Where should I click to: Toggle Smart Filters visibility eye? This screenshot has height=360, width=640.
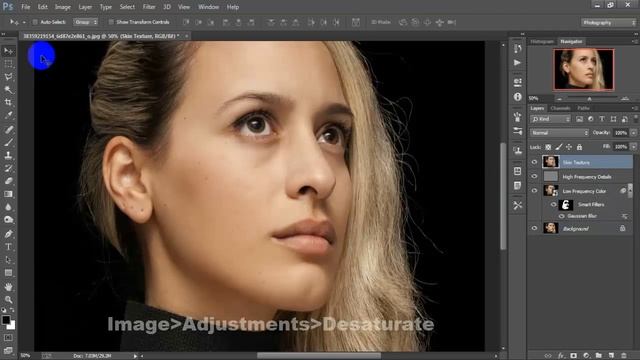554,204
